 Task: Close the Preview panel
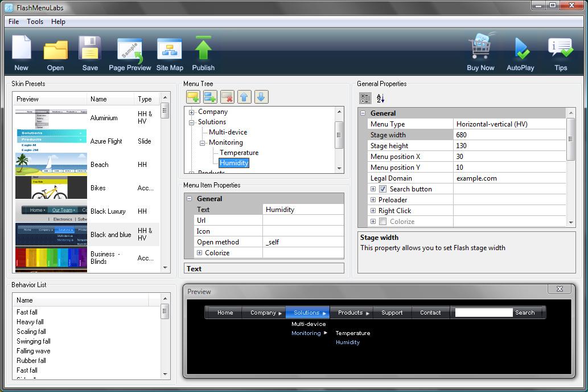point(560,289)
